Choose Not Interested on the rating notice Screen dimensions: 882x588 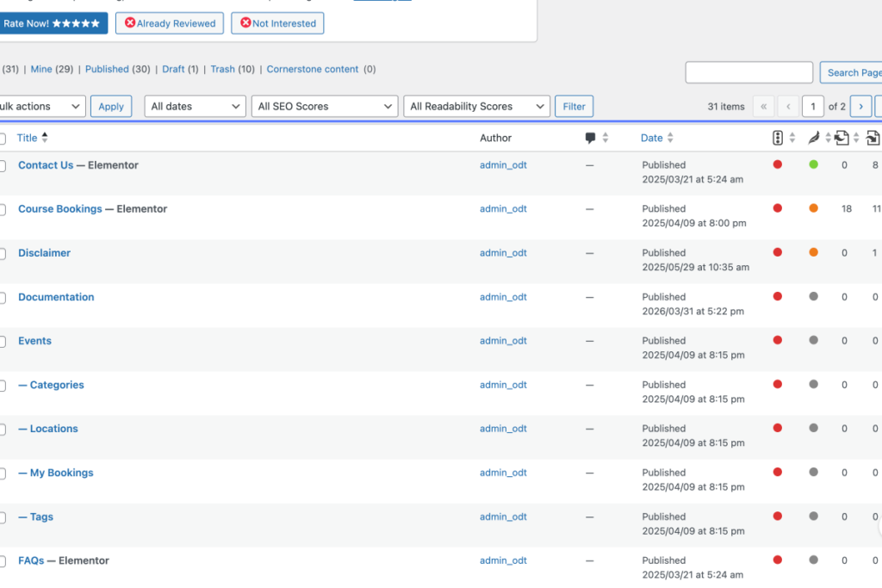point(277,23)
